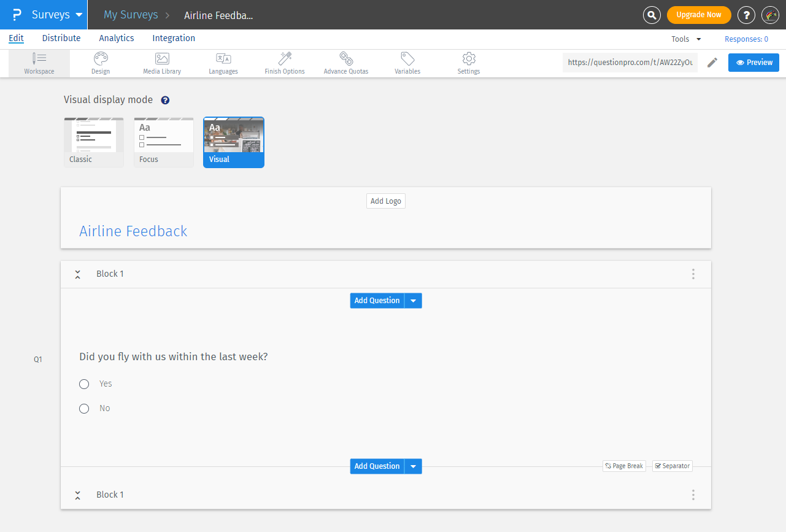Click the survey URL field
The image size is (786, 532).
coord(629,62)
